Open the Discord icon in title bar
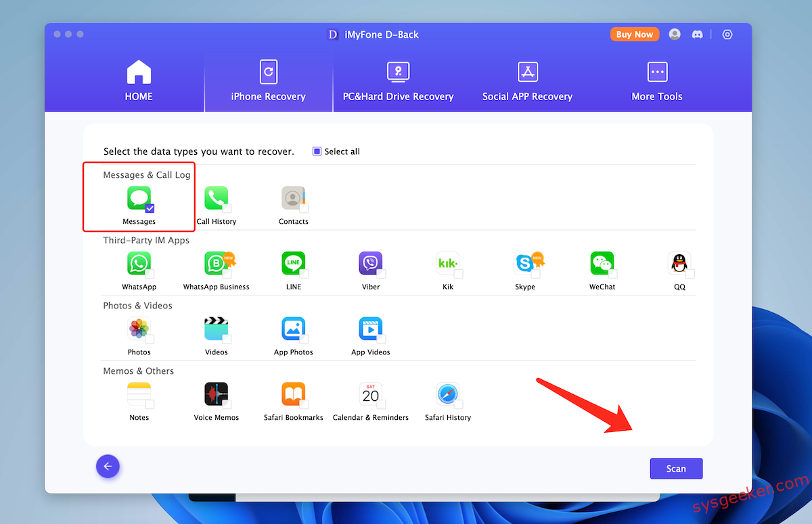This screenshot has height=524, width=812. pyautogui.click(x=697, y=34)
